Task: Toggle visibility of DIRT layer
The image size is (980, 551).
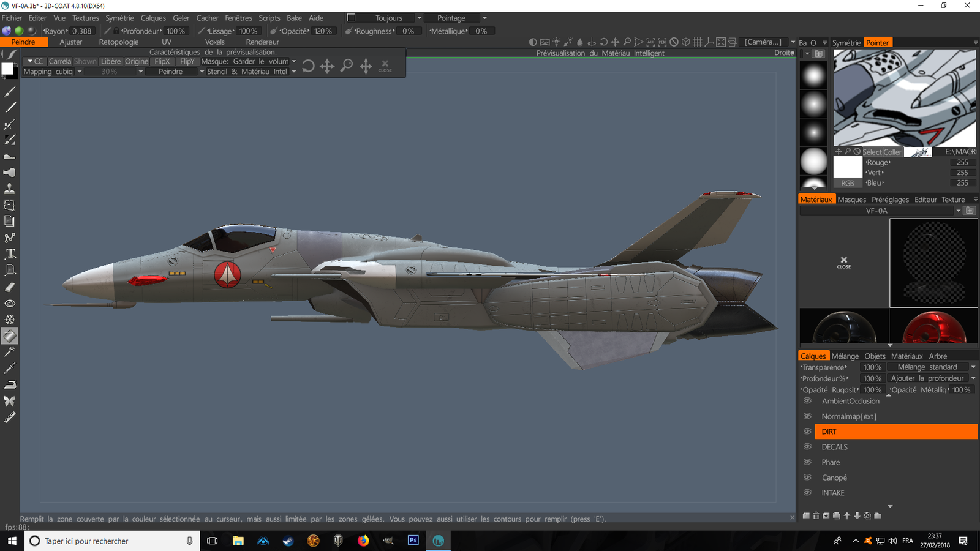Action: (807, 432)
